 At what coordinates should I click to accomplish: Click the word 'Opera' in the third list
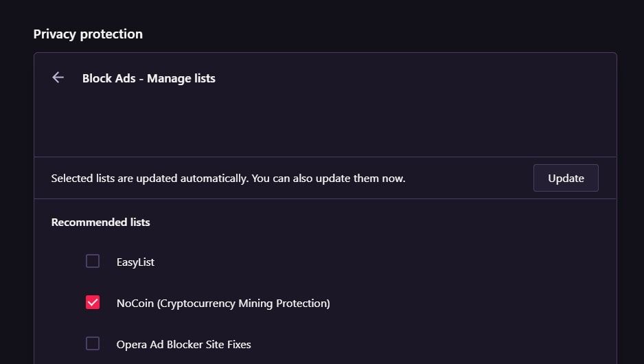click(x=132, y=344)
